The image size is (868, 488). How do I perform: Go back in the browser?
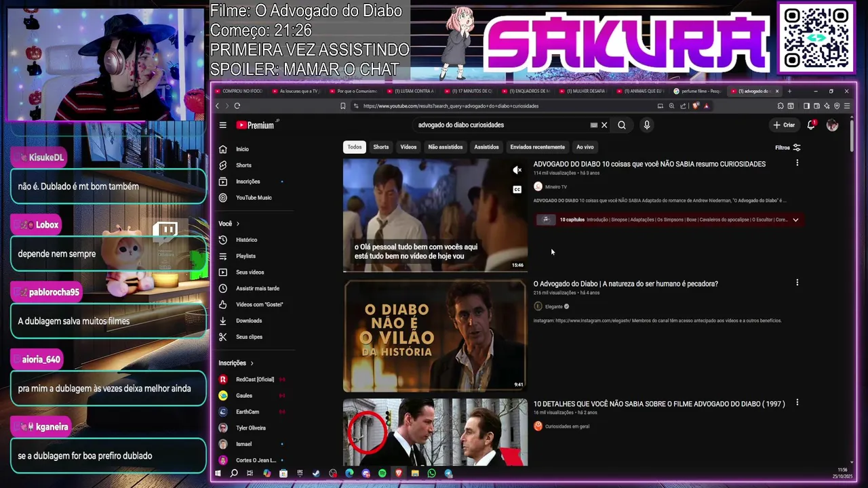(217, 106)
